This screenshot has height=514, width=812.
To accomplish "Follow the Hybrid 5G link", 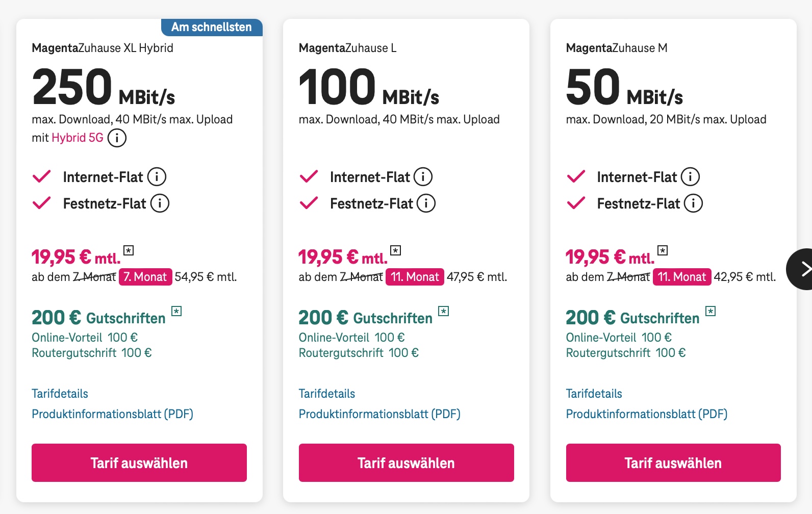I will 78,138.
